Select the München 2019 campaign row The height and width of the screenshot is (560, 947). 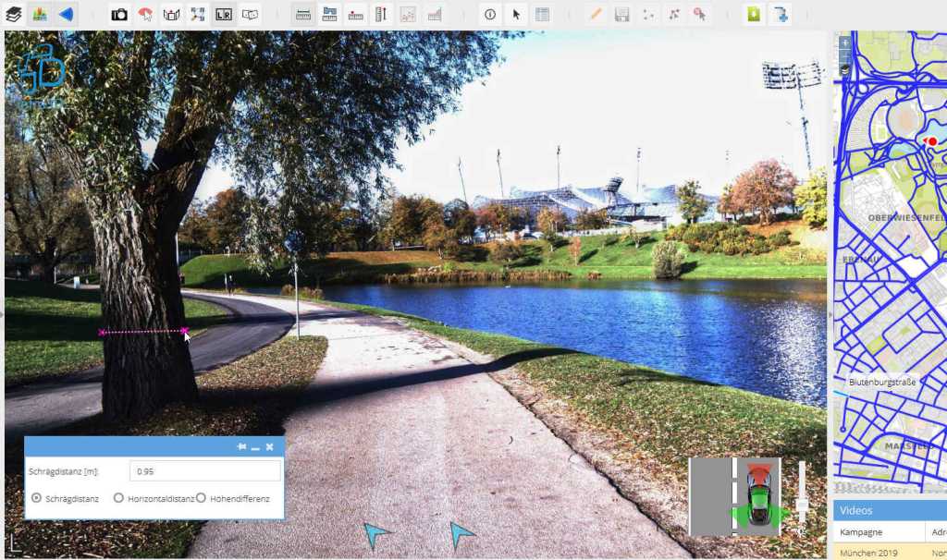point(879,552)
